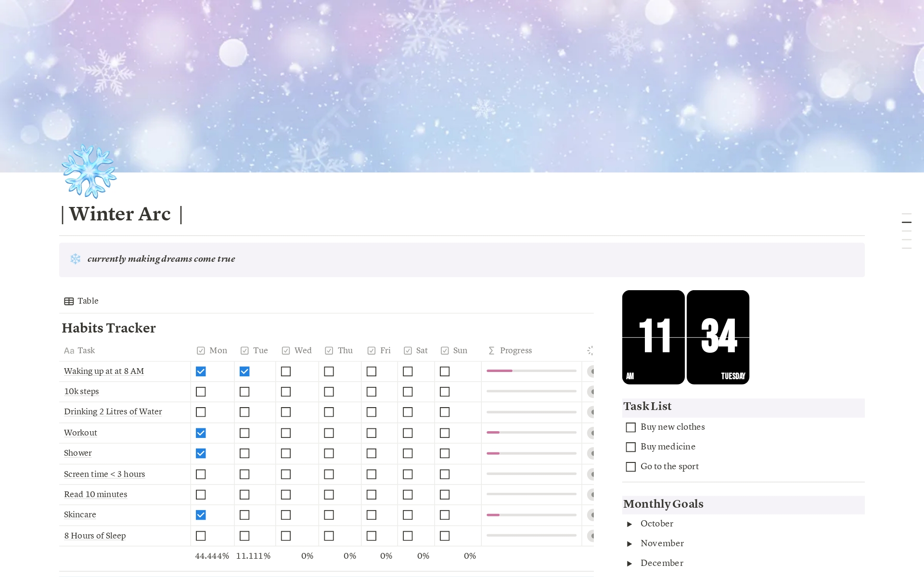
Task: Click the checkbox icon in the Mon column header
Action: (201, 350)
